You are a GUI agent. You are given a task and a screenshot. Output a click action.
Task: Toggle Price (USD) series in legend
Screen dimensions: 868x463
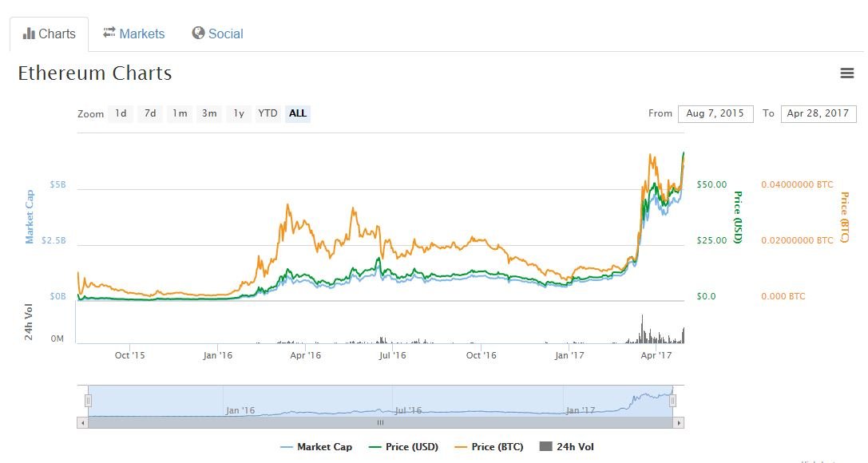coord(403,447)
